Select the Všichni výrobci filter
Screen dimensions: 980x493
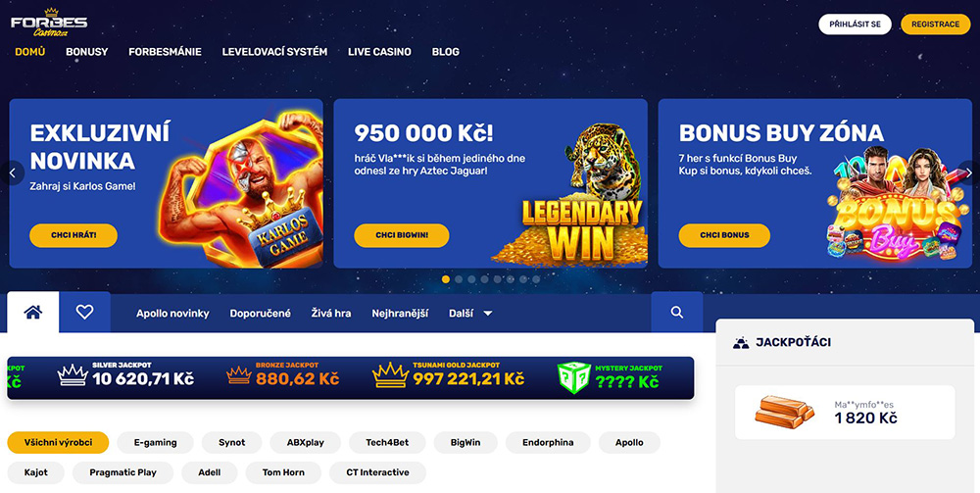pyautogui.click(x=58, y=442)
